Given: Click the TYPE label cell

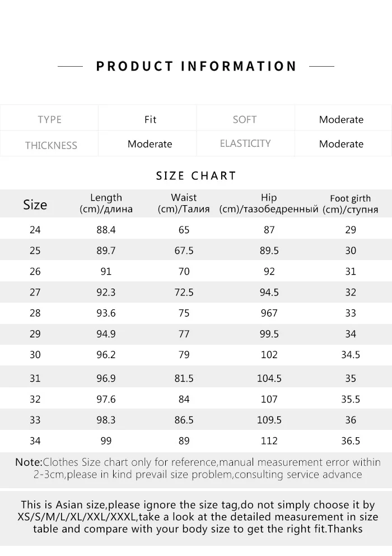Looking at the screenshot, I should point(49,119).
